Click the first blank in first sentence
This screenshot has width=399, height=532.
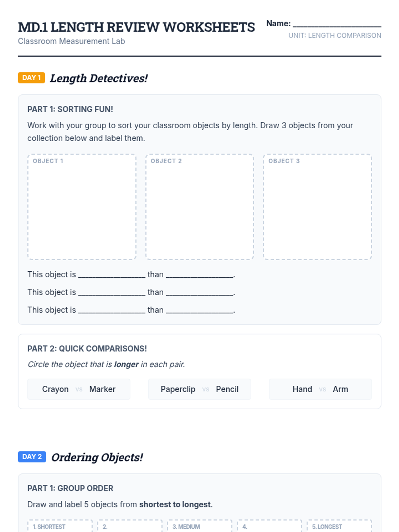[112, 275]
